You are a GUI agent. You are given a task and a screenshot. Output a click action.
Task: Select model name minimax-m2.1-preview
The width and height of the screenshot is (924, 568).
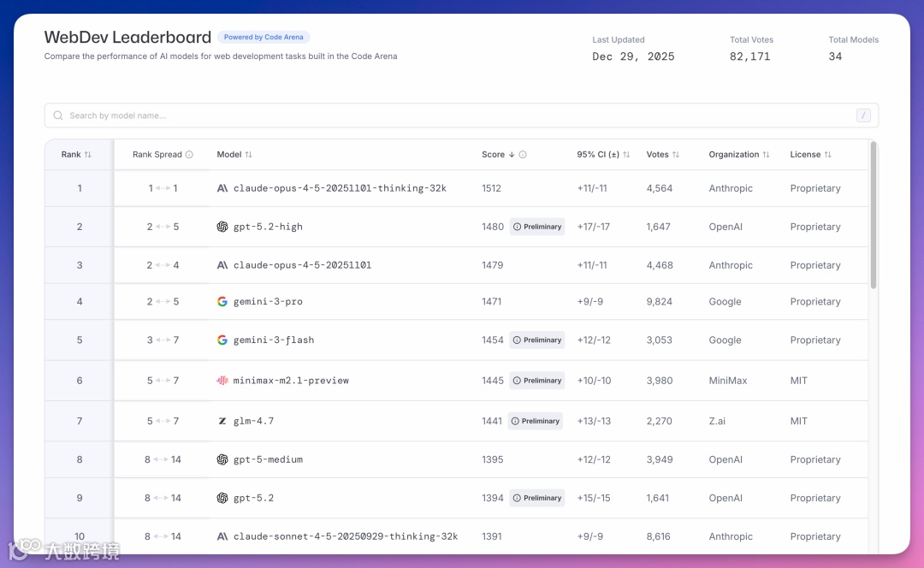click(291, 381)
